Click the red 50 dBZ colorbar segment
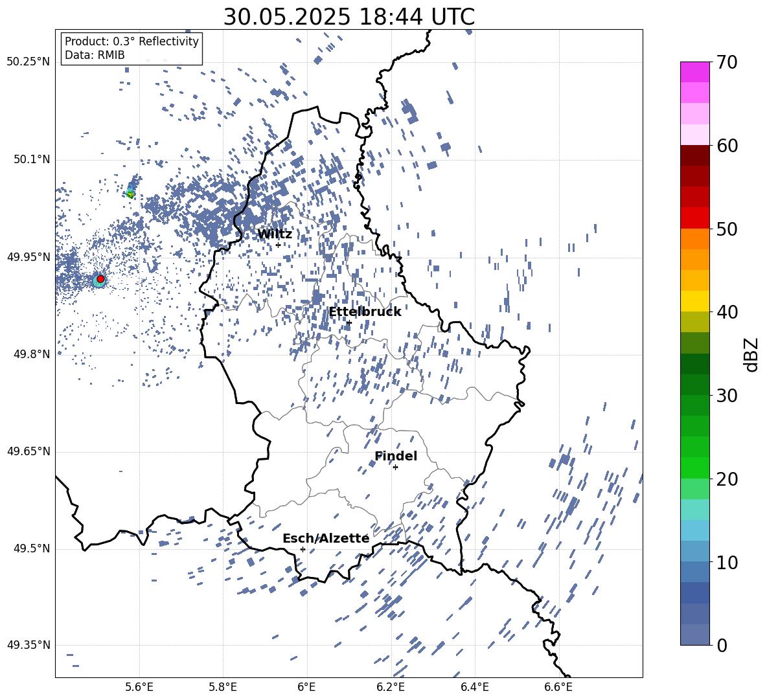The image size is (767, 700). point(695,218)
